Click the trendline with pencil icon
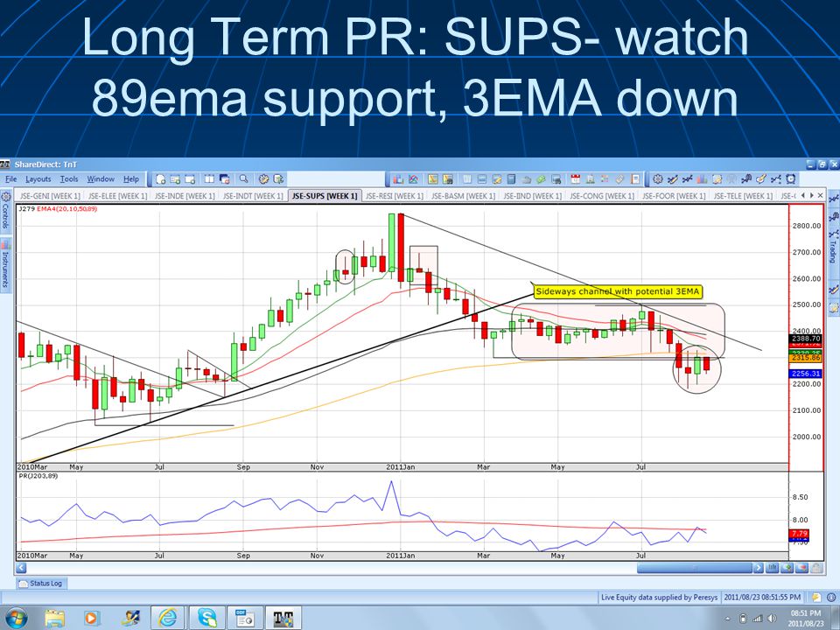 [x=673, y=178]
